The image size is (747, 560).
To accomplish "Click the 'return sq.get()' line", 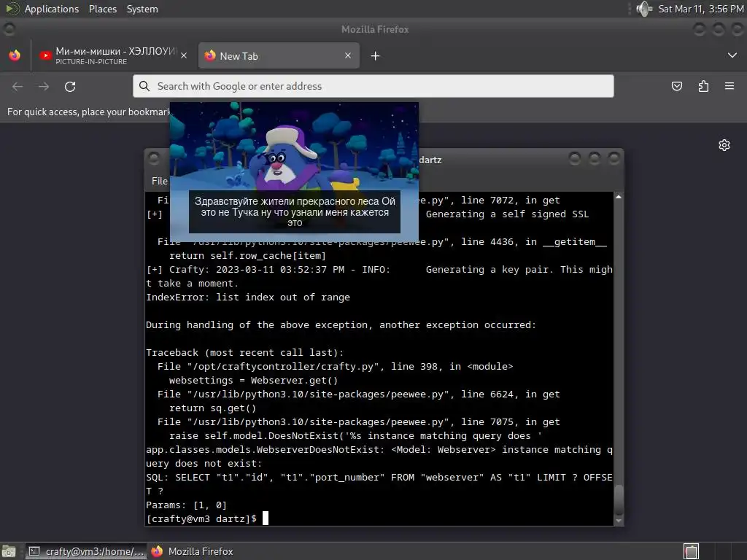I will (x=212, y=408).
